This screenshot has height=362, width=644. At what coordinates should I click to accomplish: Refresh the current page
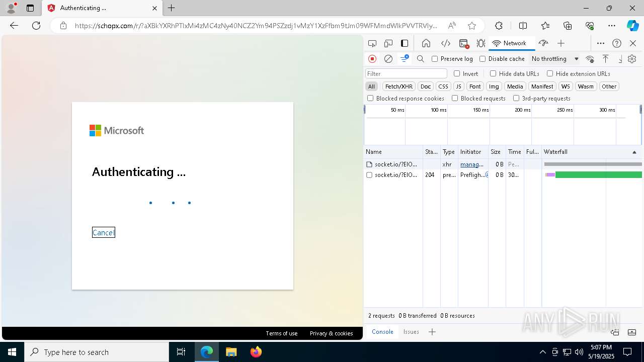(x=36, y=26)
